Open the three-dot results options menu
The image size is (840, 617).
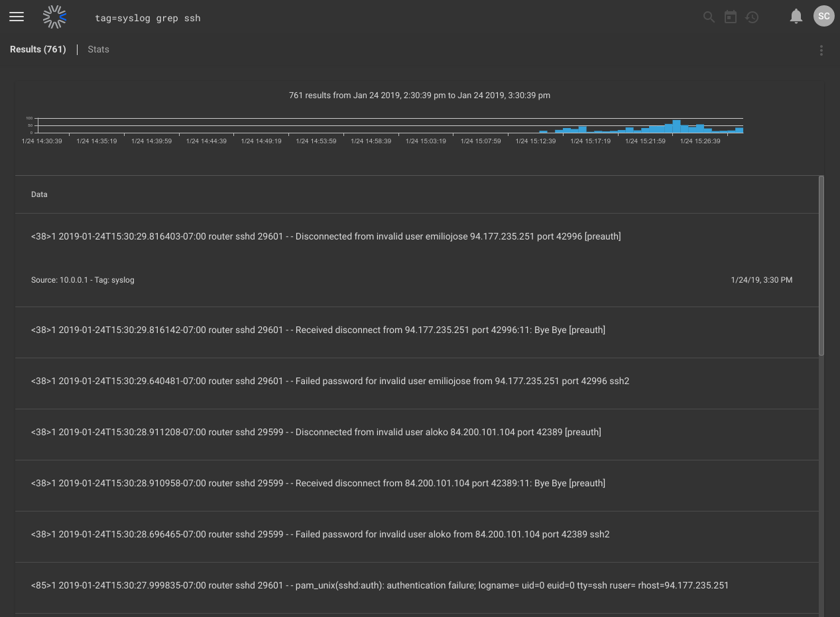(x=821, y=50)
